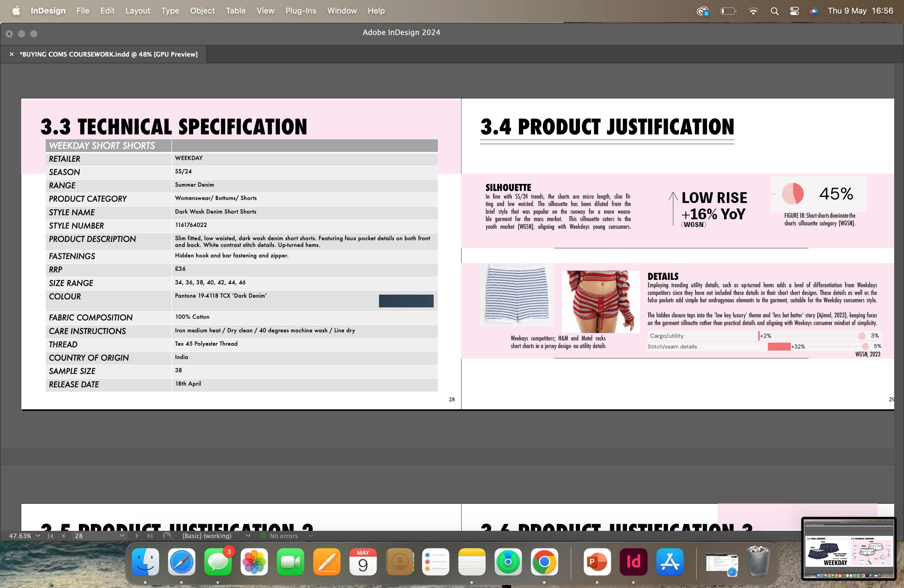The height and width of the screenshot is (588, 904).
Task: Click the Open document status icon
Action: click(x=167, y=536)
